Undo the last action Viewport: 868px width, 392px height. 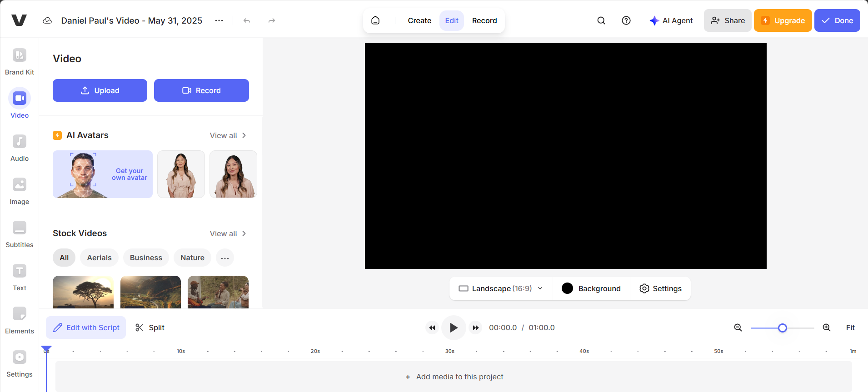click(x=247, y=20)
